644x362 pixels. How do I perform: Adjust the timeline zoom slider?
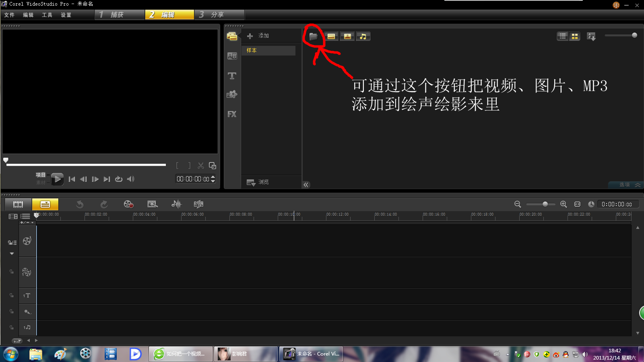pos(545,204)
